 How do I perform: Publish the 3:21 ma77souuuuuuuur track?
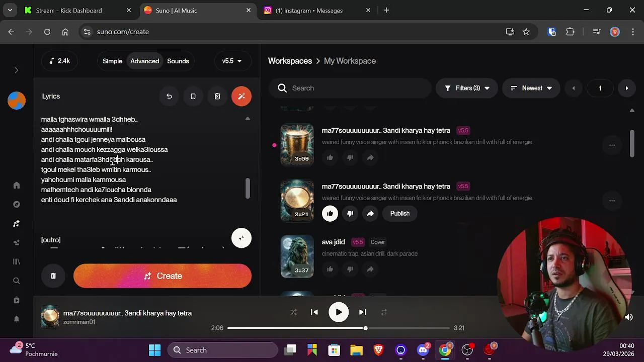pos(400,214)
